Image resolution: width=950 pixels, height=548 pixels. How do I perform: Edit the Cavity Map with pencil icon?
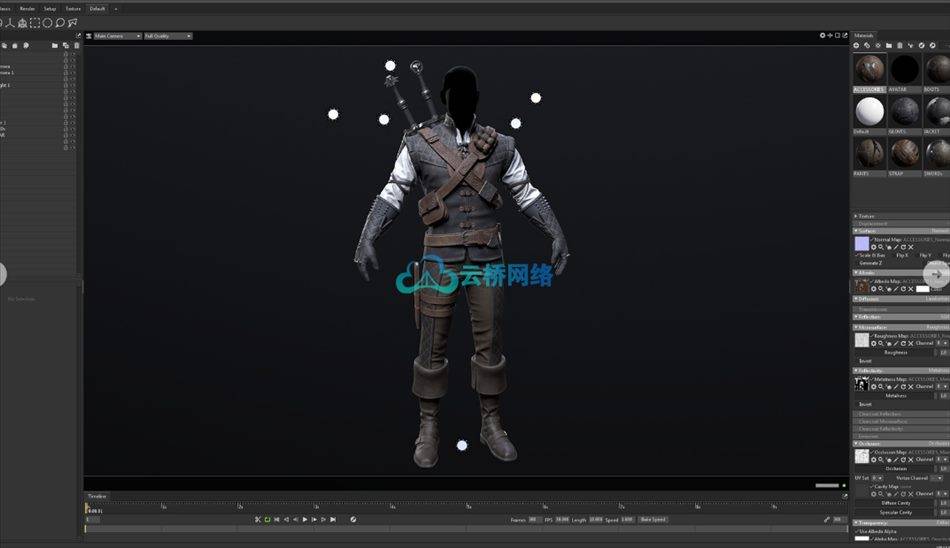point(895,494)
